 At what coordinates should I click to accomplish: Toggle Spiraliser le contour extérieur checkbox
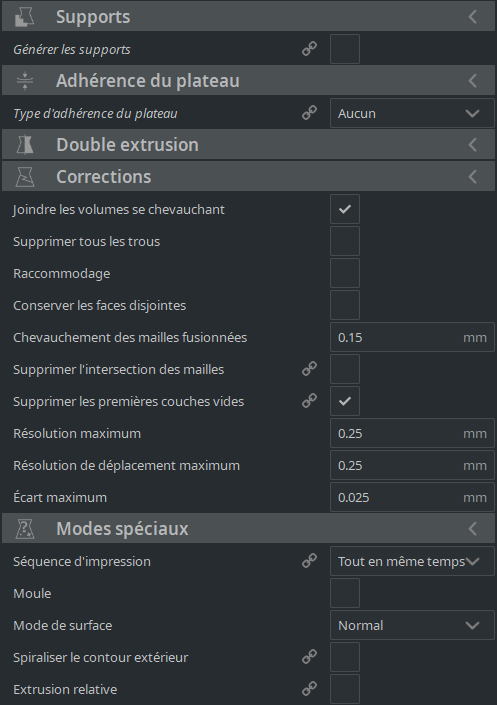click(x=345, y=657)
